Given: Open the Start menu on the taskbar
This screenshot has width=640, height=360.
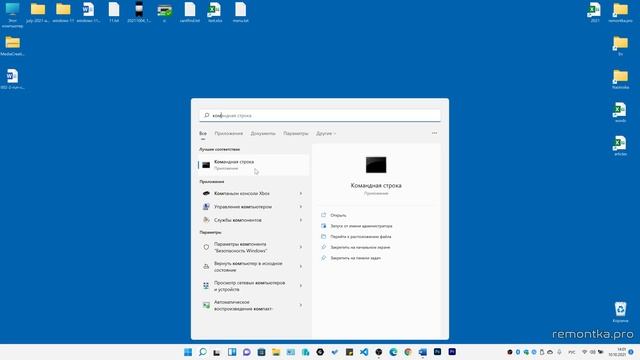Looking at the screenshot, I should point(188,352).
